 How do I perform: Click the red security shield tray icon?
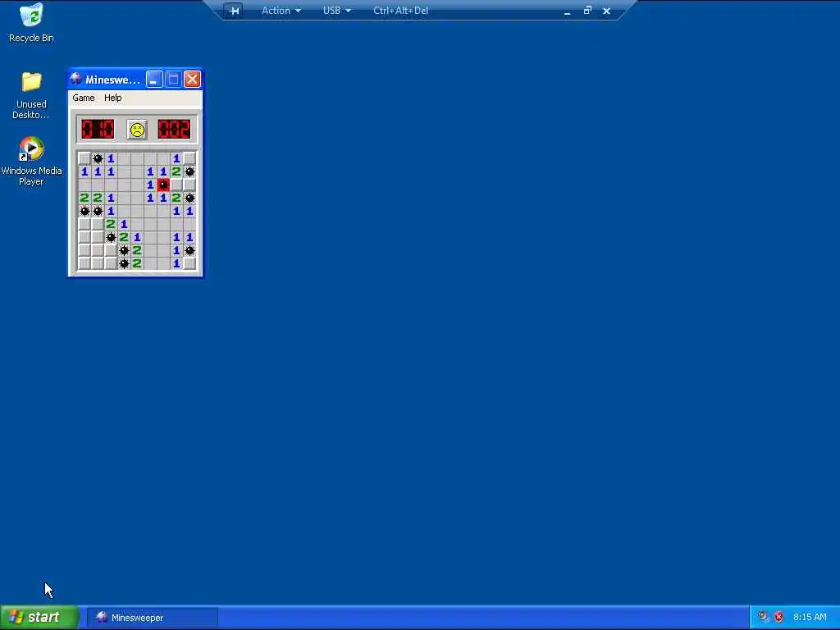[778, 617]
